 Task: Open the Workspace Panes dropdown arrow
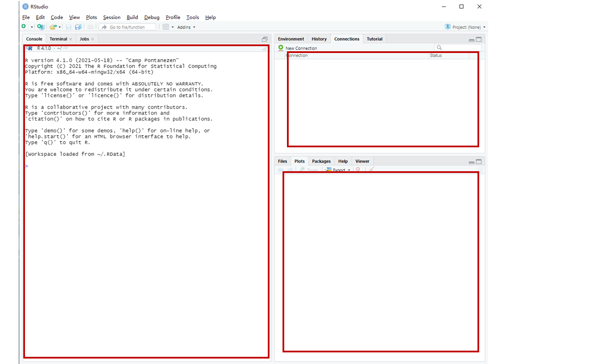coord(172,27)
